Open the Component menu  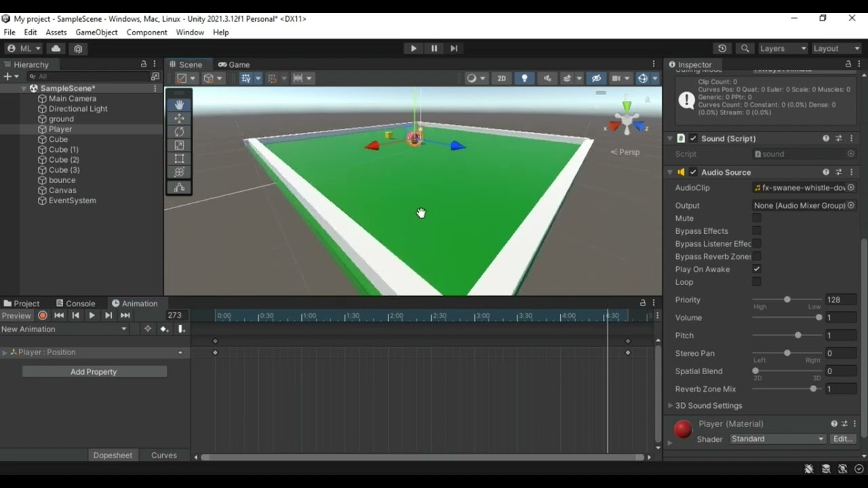pyautogui.click(x=146, y=33)
